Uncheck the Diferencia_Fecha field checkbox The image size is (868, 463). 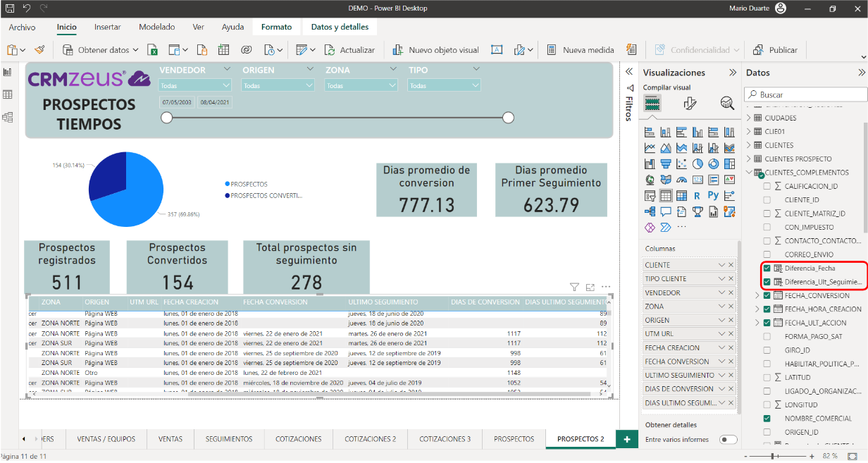coord(767,268)
